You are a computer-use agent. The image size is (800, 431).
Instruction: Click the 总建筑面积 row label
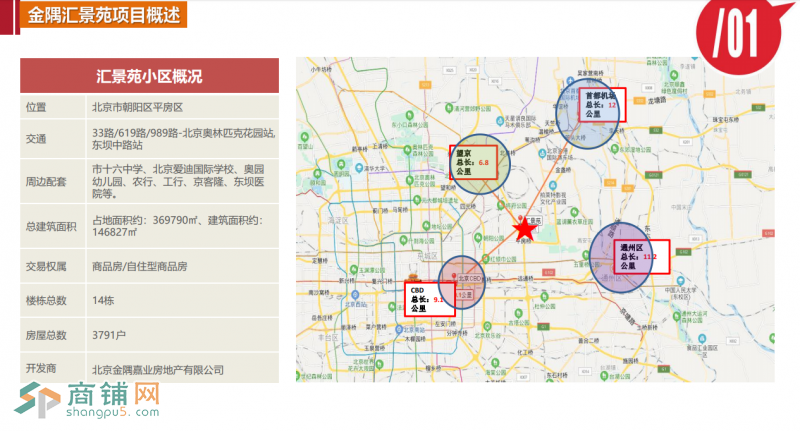pos(51,226)
